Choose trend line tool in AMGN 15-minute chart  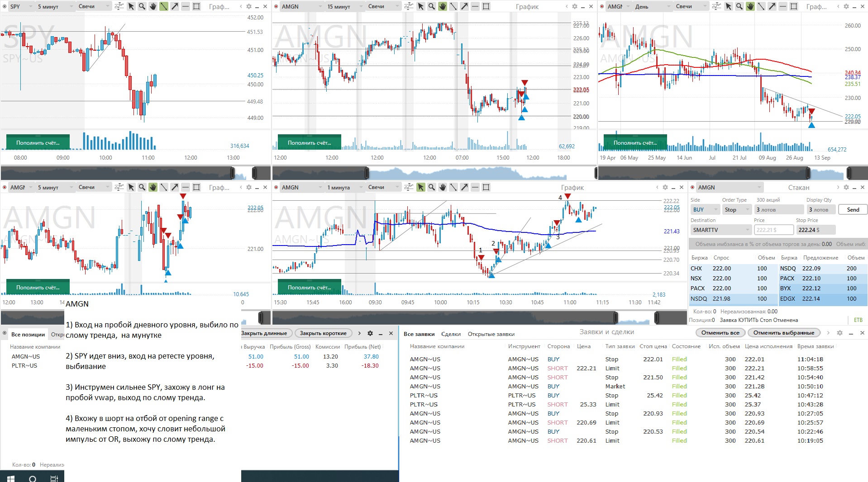453,6
